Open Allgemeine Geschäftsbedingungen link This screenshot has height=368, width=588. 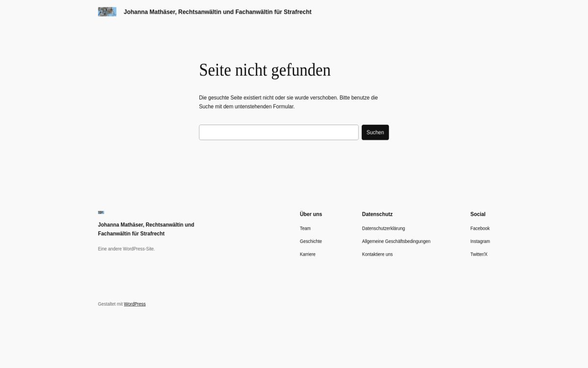point(396,241)
